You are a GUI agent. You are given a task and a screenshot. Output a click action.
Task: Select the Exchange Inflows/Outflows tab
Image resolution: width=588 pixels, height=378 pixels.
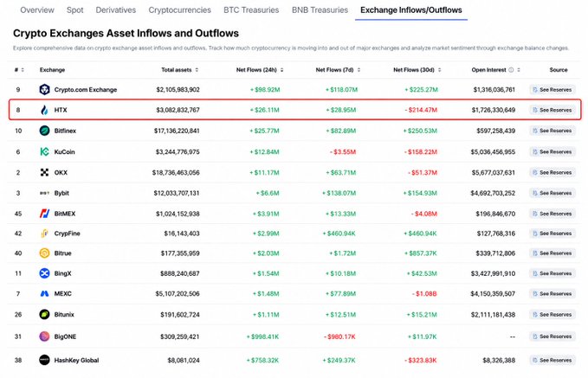[411, 10]
